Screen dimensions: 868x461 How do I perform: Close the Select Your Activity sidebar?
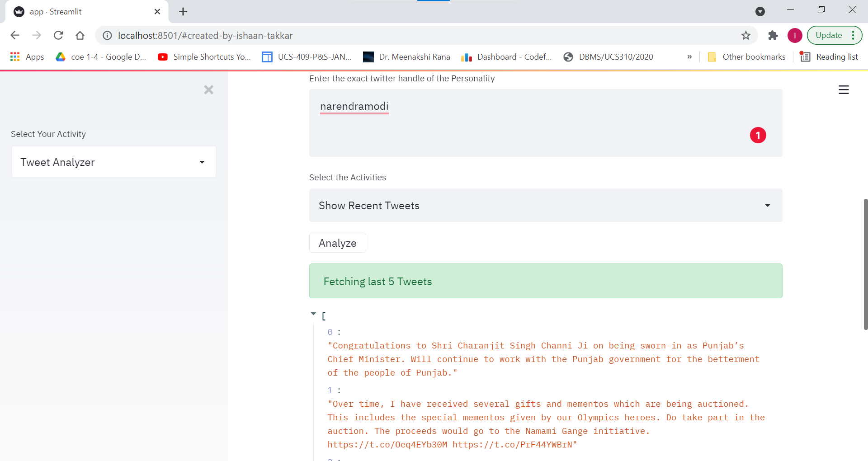pos(208,89)
